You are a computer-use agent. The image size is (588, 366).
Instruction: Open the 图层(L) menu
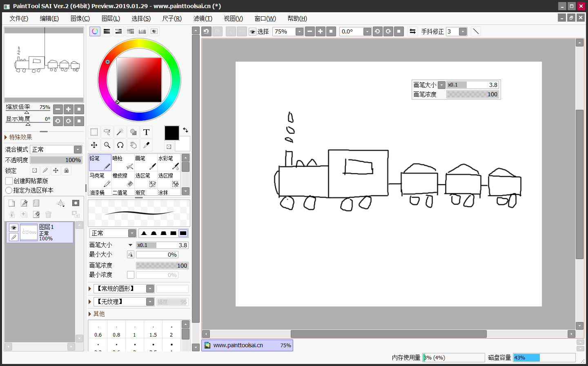pos(111,18)
